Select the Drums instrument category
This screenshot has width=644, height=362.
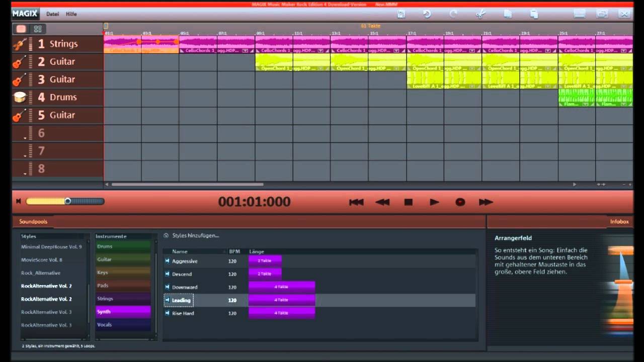[123, 246]
